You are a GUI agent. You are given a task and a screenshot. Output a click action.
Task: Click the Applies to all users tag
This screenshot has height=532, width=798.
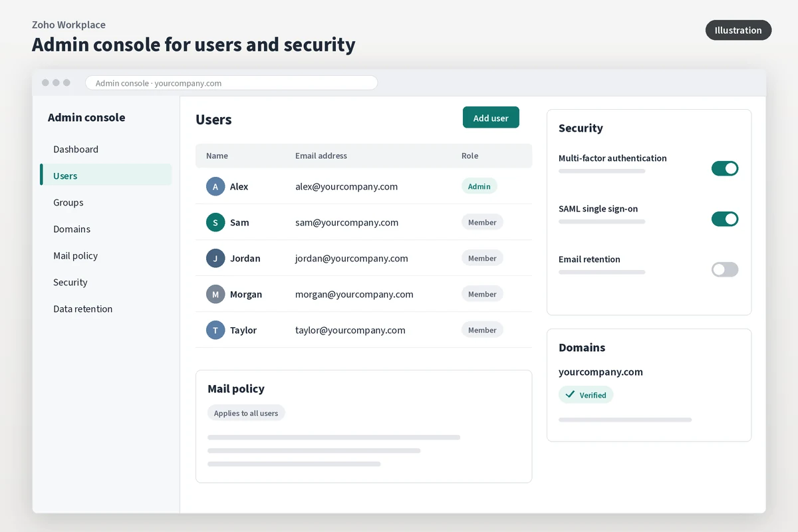[x=246, y=413]
